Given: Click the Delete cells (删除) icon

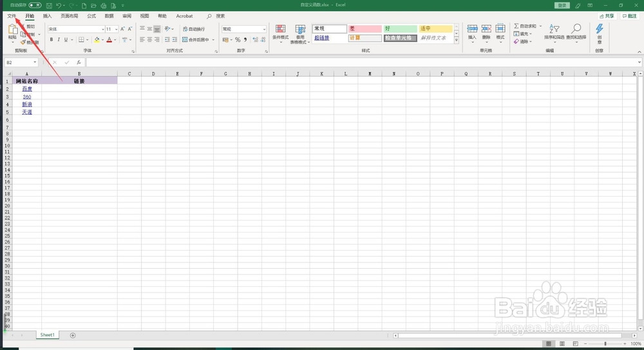Looking at the screenshot, I should click(x=486, y=29).
